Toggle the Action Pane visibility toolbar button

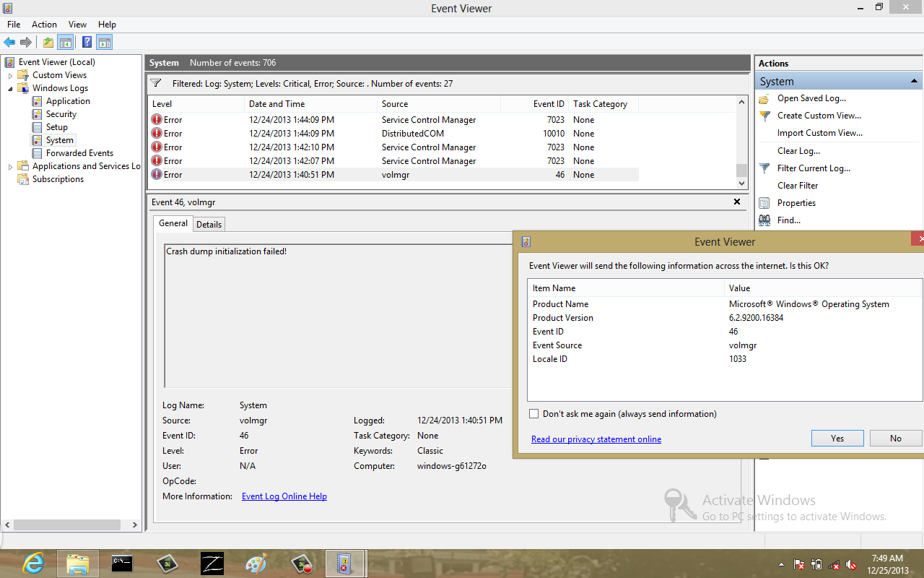click(104, 42)
